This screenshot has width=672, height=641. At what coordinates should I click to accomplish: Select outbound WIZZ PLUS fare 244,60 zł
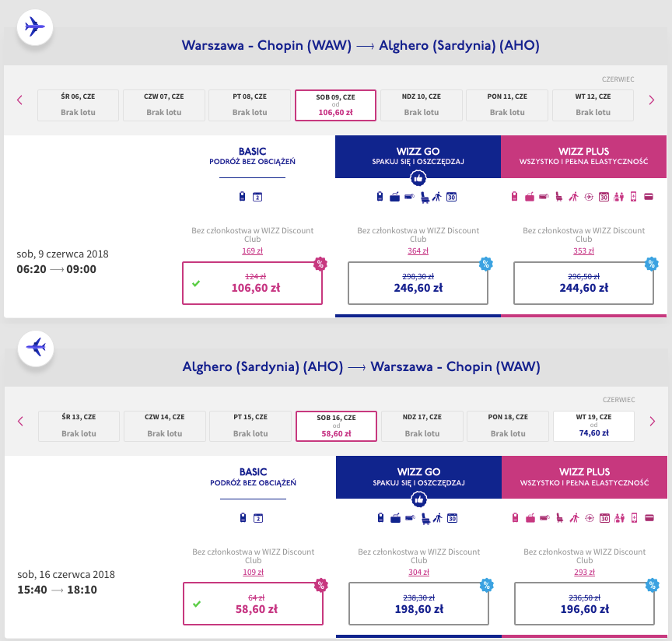tap(583, 283)
